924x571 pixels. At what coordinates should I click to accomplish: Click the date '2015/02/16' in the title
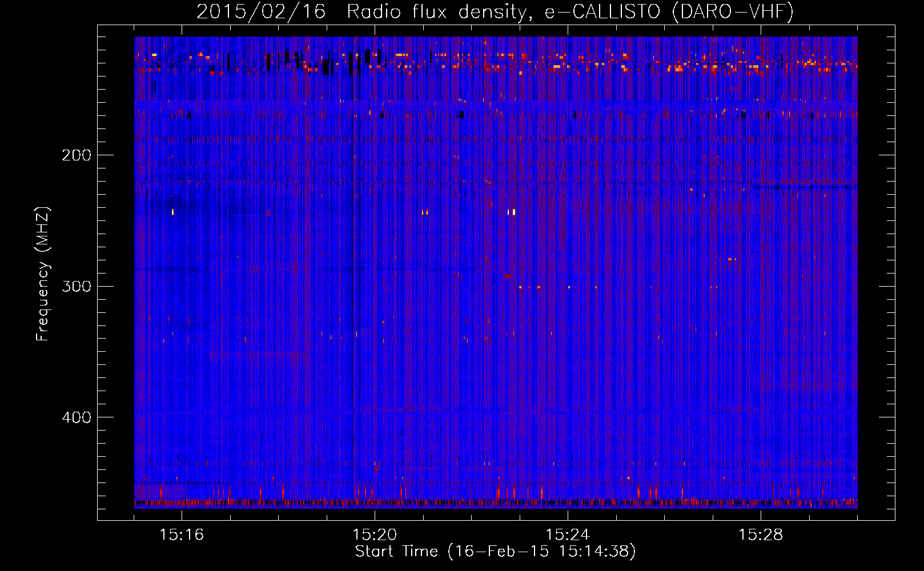[261, 12]
